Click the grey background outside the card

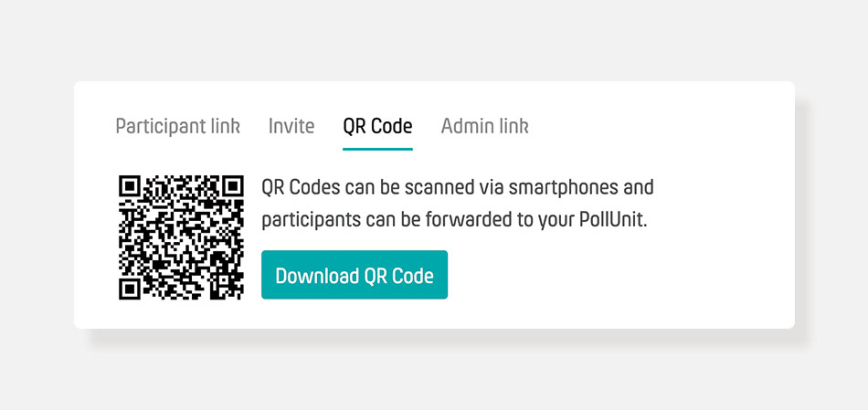click(x=432, y=38)
